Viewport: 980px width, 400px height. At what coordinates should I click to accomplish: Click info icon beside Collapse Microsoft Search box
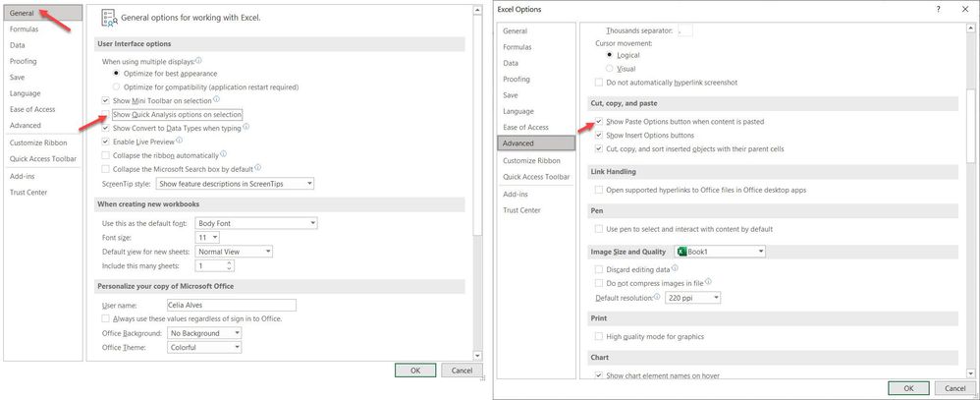[x=258, y=168]
